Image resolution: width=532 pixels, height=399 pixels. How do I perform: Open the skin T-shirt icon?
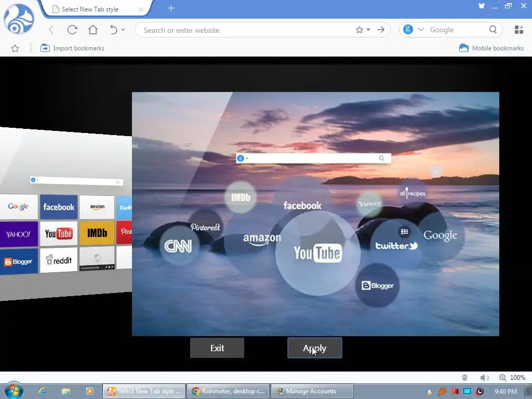[482, 6]
